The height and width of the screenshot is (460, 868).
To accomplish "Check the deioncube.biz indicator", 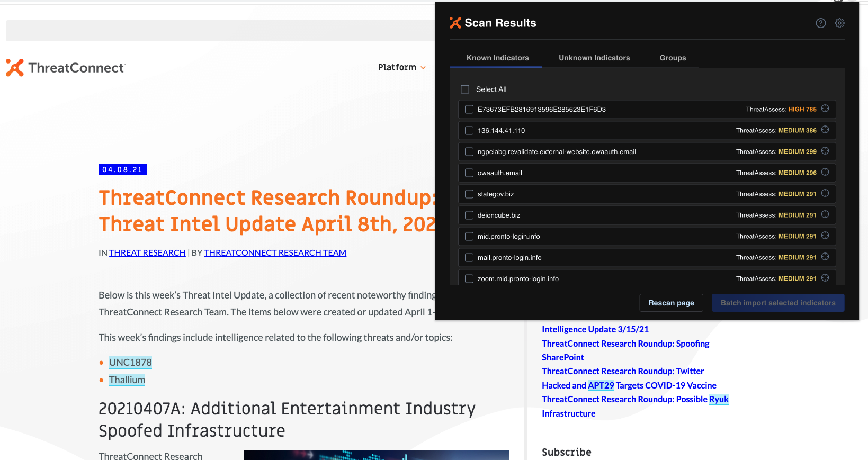I will pos(469,215).
